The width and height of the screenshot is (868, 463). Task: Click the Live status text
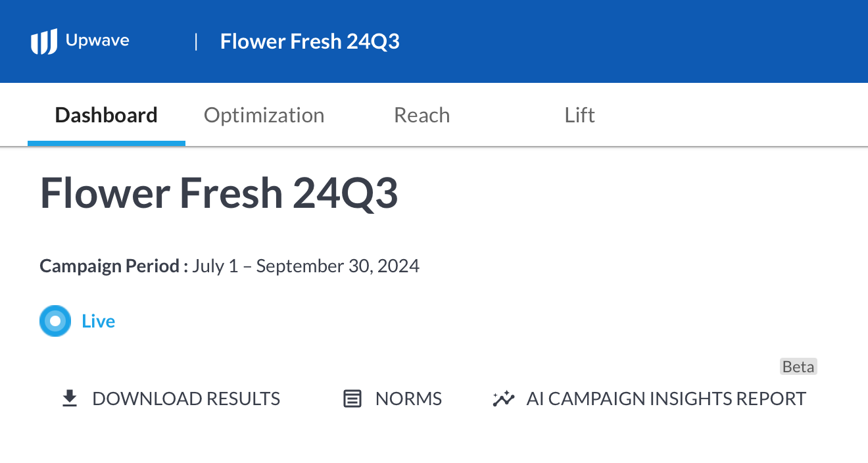click(99, 322)
